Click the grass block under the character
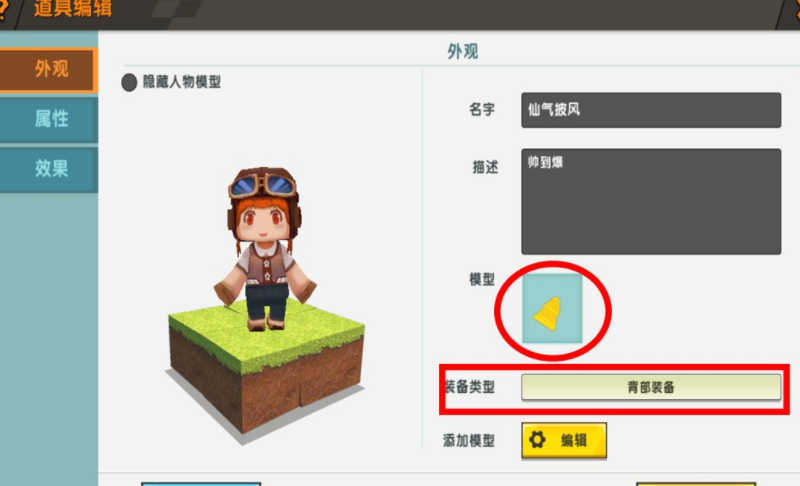800x486 pixels. [x=266, y=367]
